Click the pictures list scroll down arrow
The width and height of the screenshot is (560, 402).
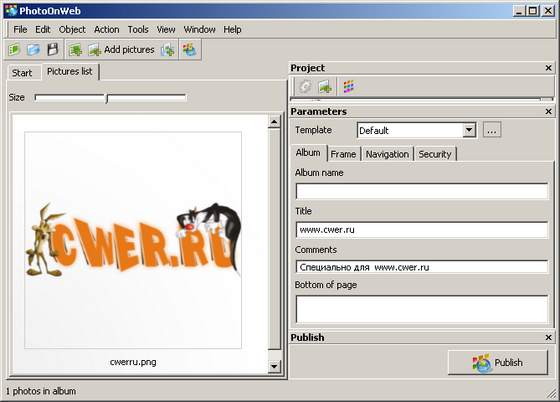[274, 366]
